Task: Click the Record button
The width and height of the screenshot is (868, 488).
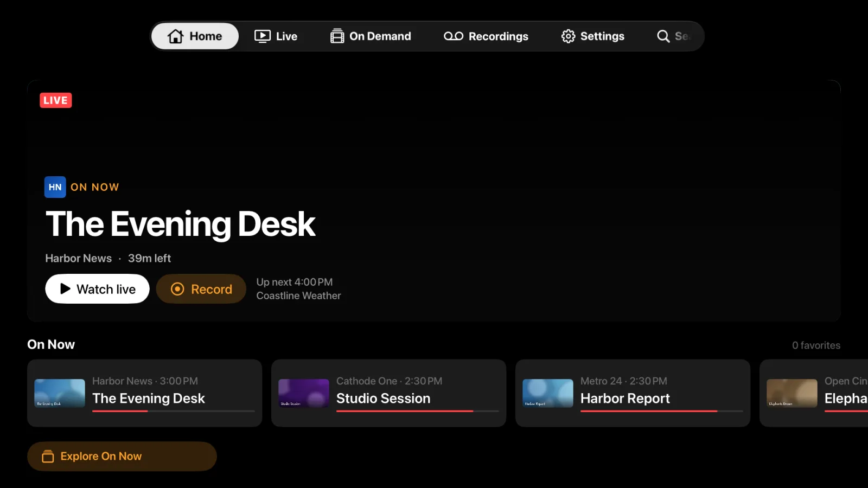Action: pos(201,289)
